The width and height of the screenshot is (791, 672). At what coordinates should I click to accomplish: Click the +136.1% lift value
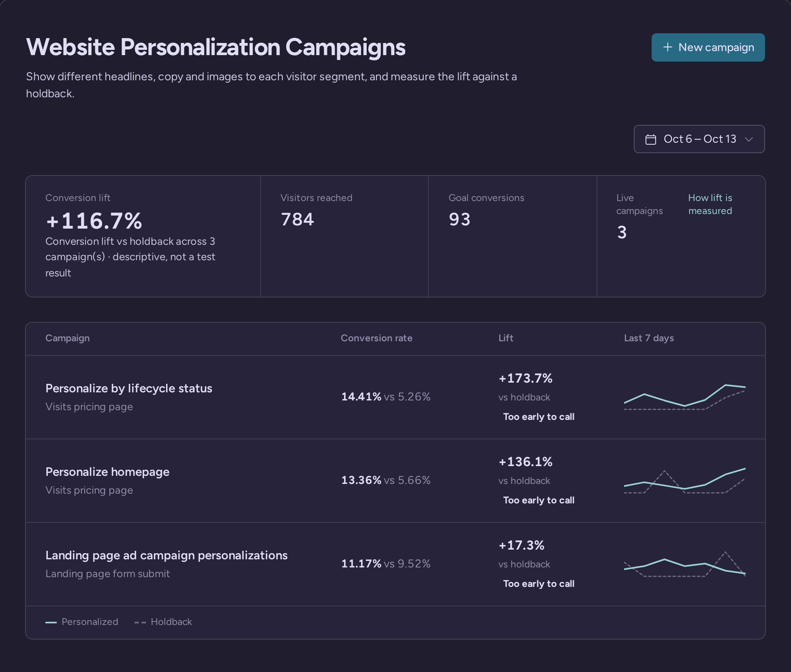[526, 462]
